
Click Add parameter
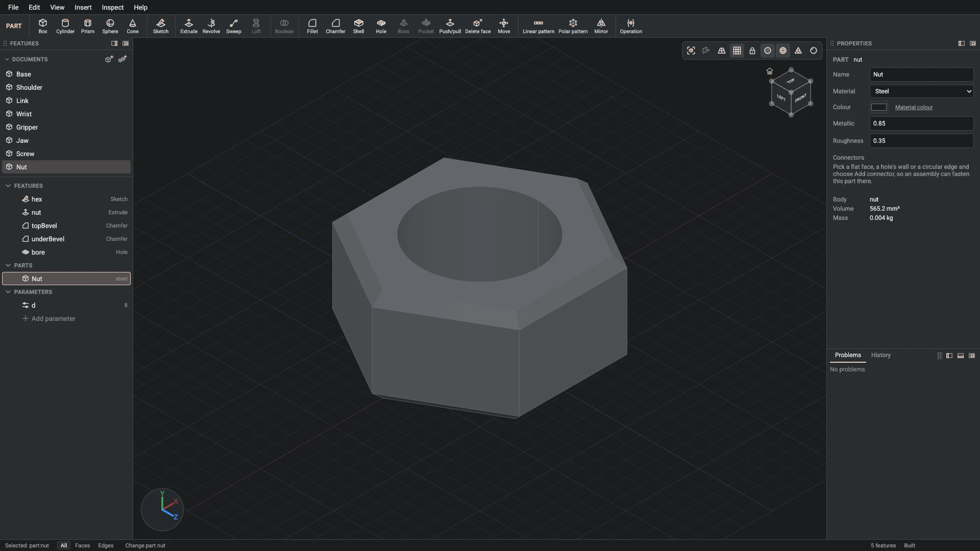[48, 318]
